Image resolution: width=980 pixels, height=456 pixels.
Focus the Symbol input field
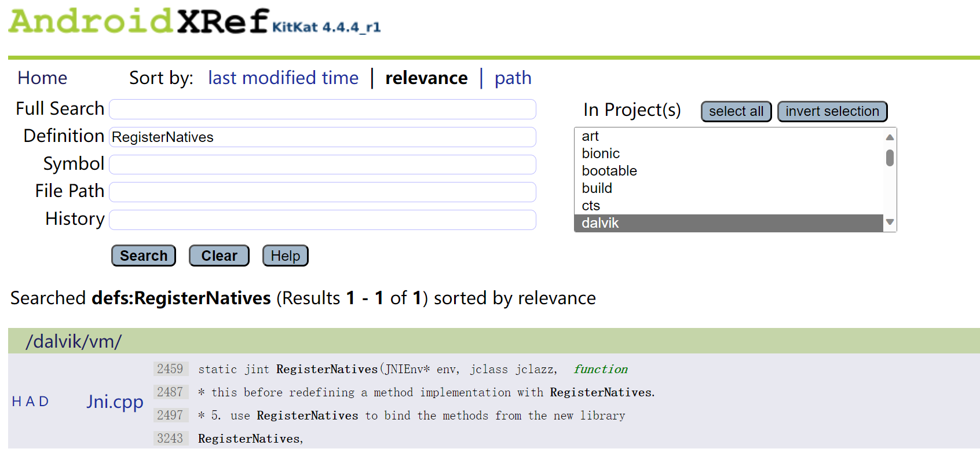click(x=323, y=164)
